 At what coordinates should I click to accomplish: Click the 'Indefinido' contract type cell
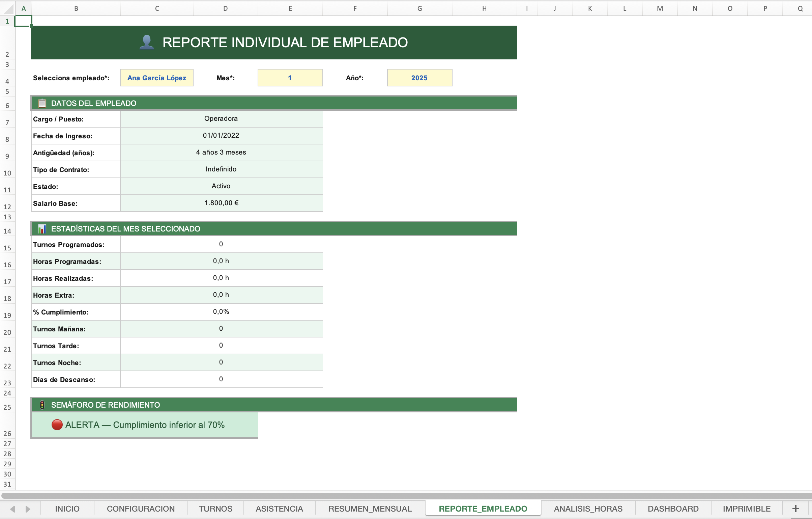[x=221, y=169]
